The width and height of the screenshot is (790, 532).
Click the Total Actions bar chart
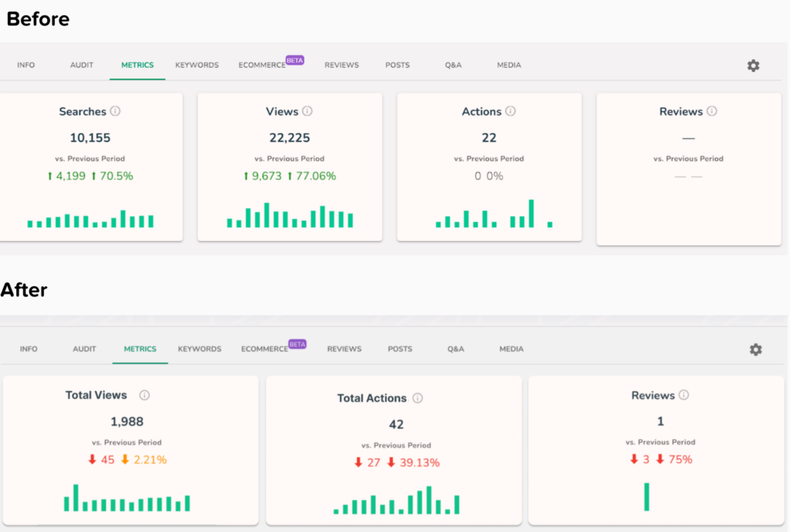(397, 503)
